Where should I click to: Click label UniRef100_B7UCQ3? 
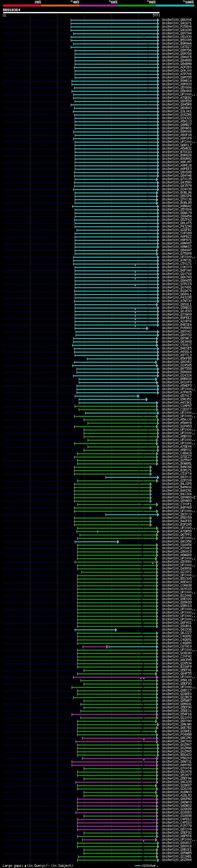pyautogui.click(x=176, y=152)
